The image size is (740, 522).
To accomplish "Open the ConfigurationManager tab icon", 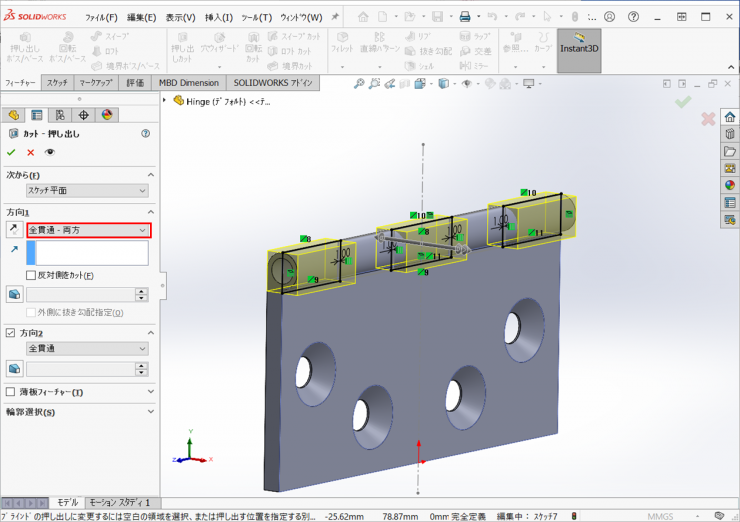I will (x=60, y=115).
